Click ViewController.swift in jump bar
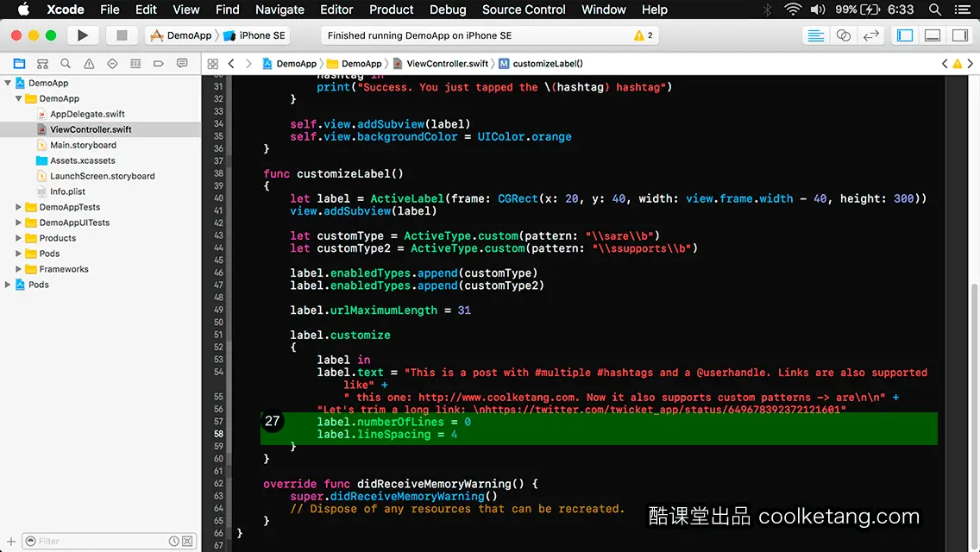Viewport: 980px width, 552px height. click(x=441, y=63)
